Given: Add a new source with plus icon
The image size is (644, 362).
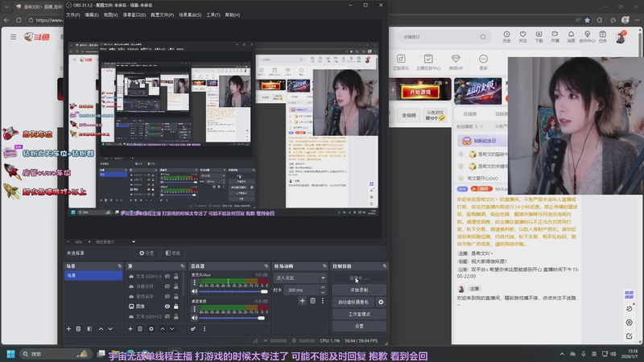Looking at the screenshot, I should point(130,329).
